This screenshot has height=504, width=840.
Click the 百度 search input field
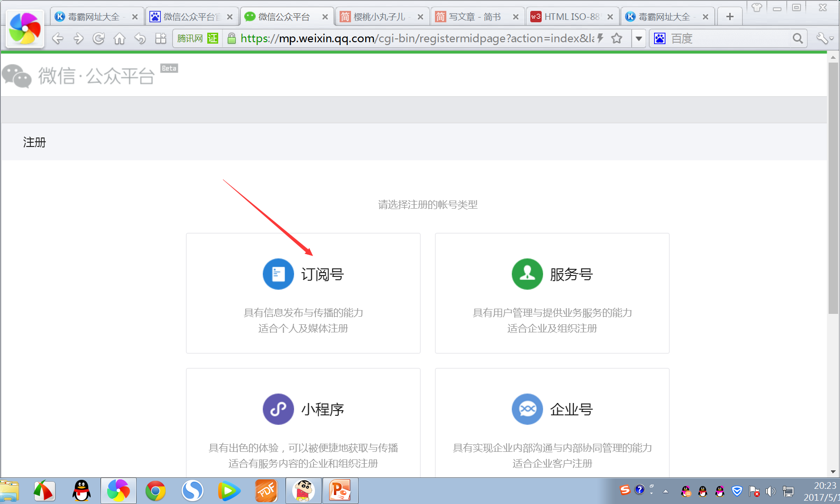[x=729, y=38]
